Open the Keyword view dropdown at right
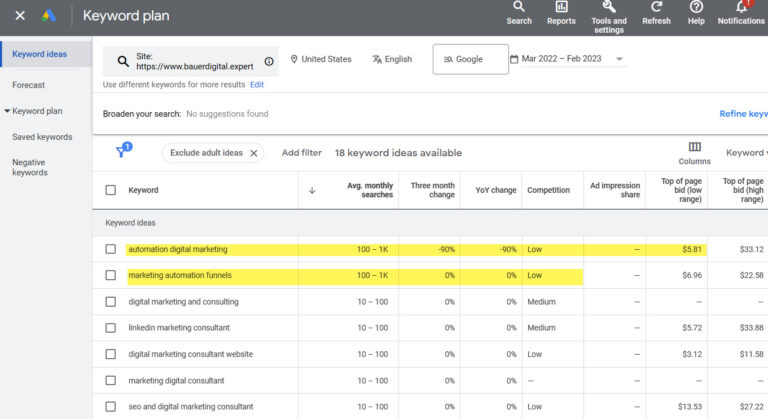The height and width of the screenshot is (419, 768). [746, 153]
